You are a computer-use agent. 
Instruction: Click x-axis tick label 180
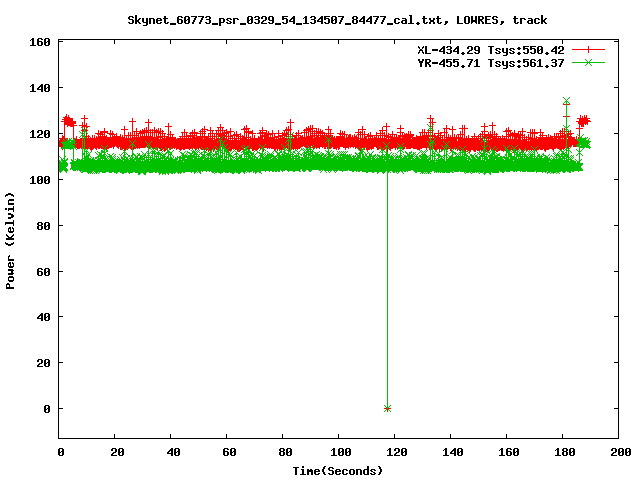pyautogui.click(x=564, y=452)
